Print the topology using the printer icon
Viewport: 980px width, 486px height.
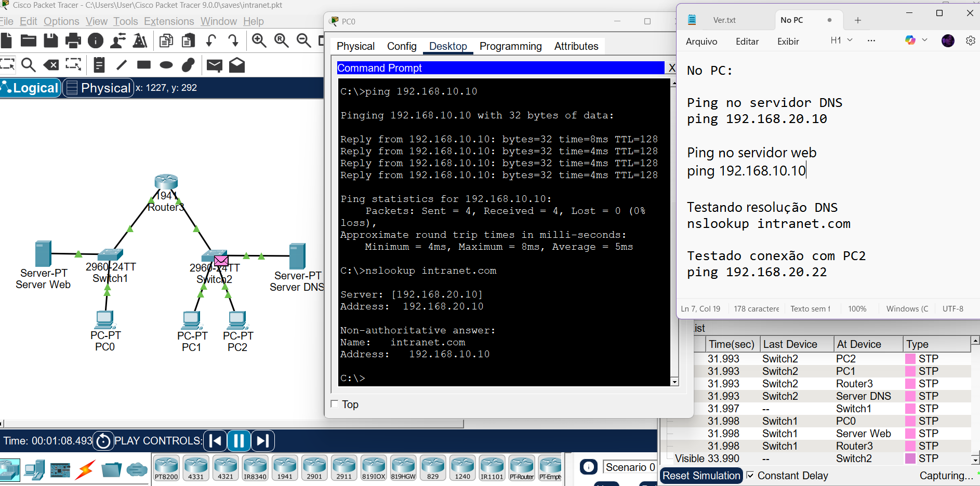[x=73, y=40]
